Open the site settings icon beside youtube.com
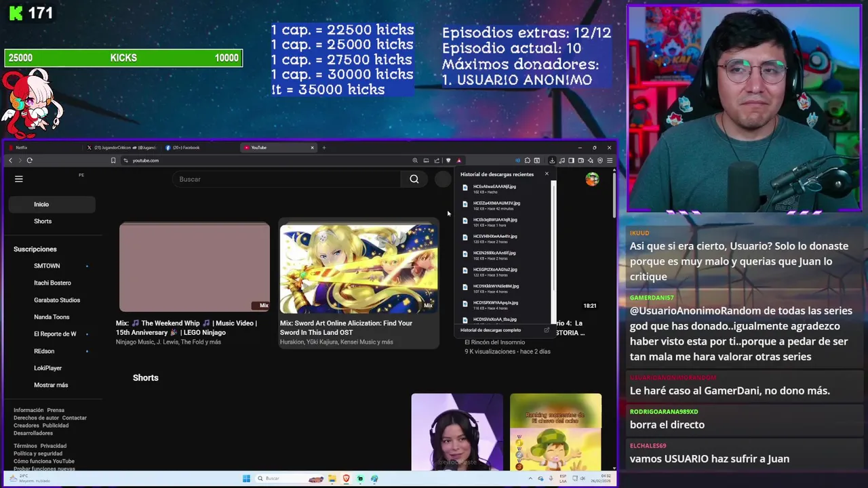This screenshot has height=488, width=868. (x=125, y=161)
